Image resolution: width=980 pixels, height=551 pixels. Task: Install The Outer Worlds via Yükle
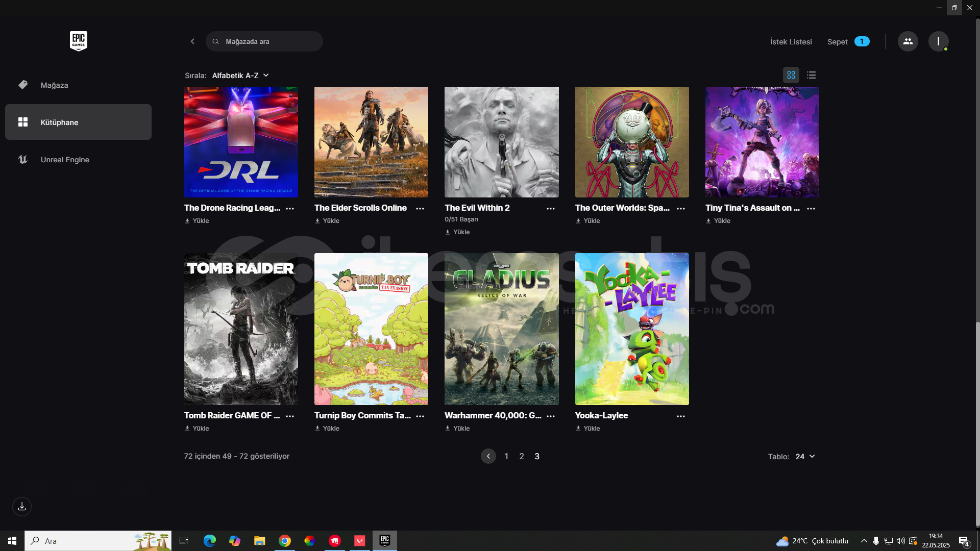(x=588, y=221)
